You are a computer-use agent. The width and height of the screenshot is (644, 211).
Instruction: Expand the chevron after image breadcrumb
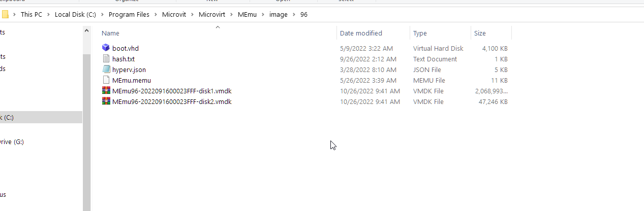294,15
